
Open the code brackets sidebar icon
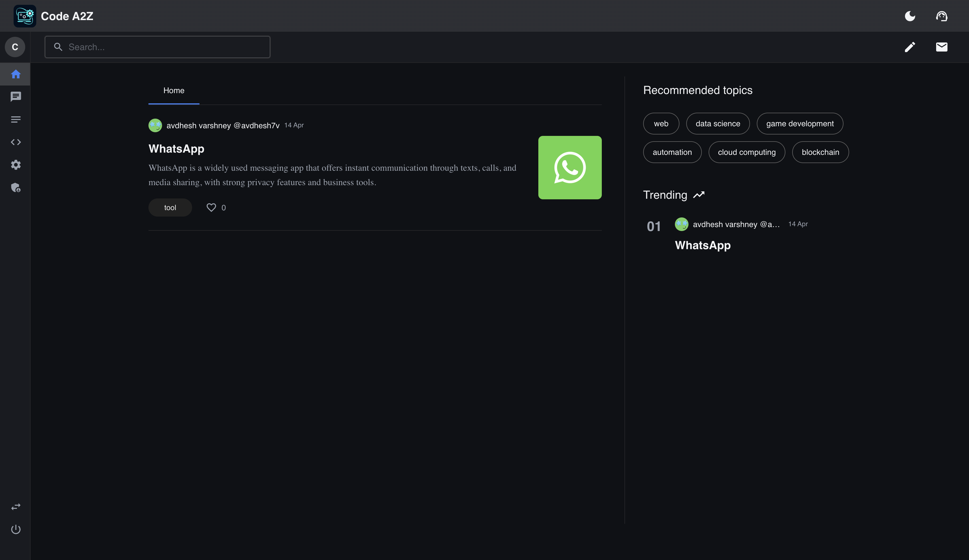[x=15, y=142]
